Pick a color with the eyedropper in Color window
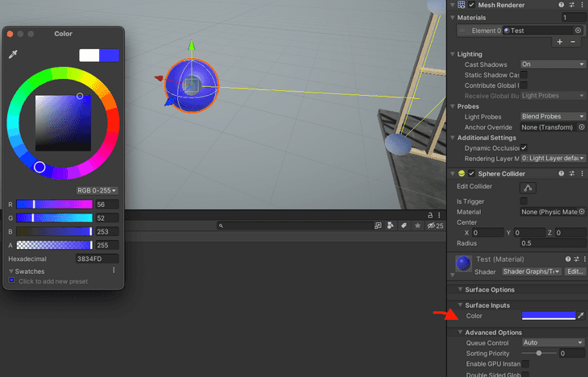The width and height of the screenshot is (588, 377). (x=13, y=55)
